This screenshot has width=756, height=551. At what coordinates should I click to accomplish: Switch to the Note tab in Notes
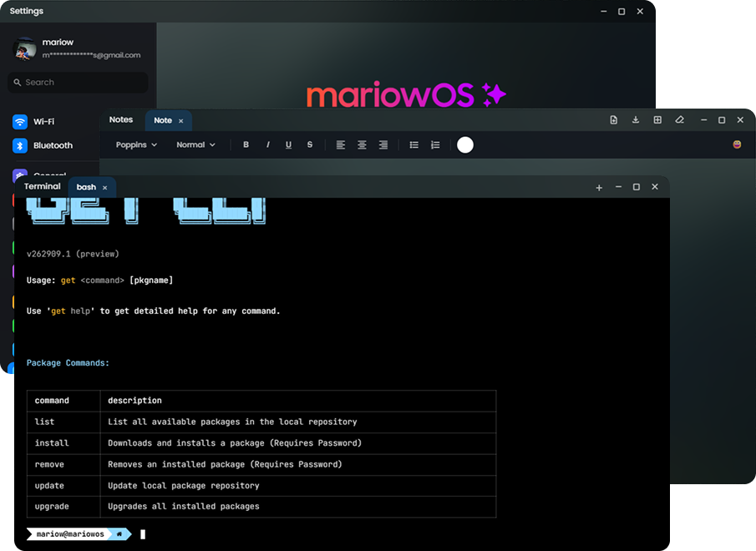[163, 120]
